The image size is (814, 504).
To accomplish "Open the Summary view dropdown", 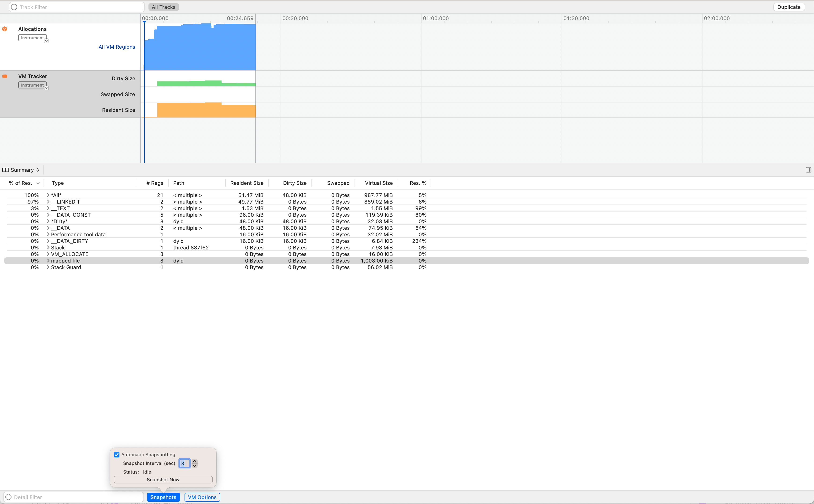I will click(x=25, y=170).
